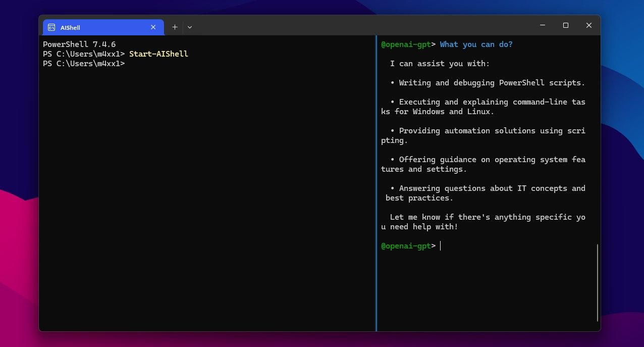Screen dimensions: 644x347
Task: Click the first green @openai-gpt label
Action: [405, 44]
